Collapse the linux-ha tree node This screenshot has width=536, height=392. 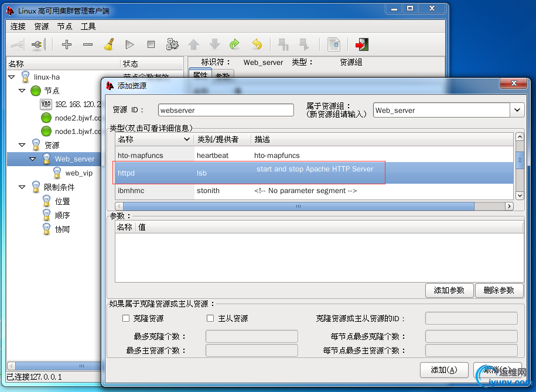[12, 77]
